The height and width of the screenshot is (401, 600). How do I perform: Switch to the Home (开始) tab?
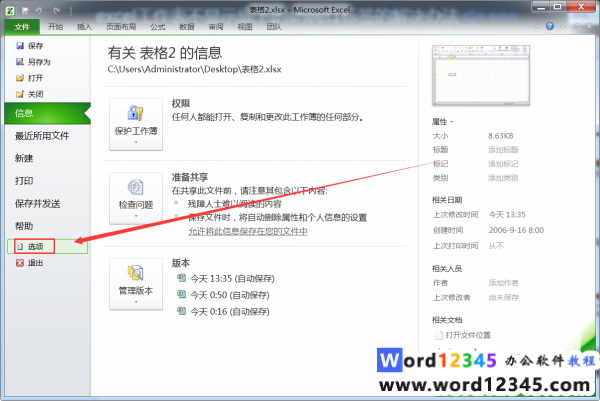coord(55,27)
